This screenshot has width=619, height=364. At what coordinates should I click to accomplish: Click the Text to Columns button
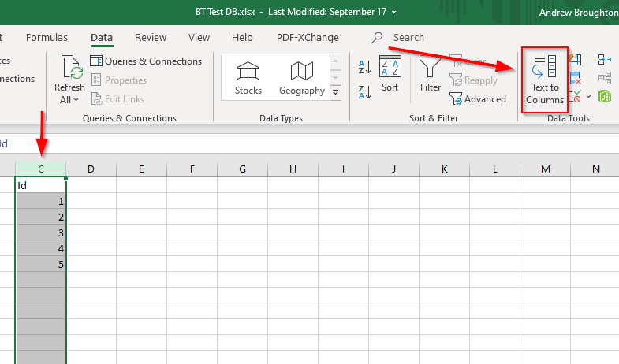[545, 80]
